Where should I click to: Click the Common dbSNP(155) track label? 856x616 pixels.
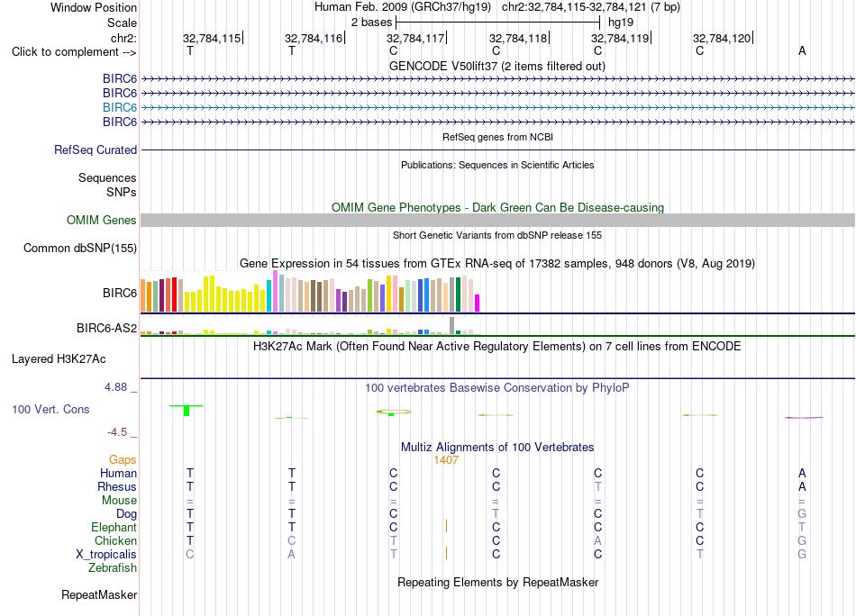tap(80, 249)
